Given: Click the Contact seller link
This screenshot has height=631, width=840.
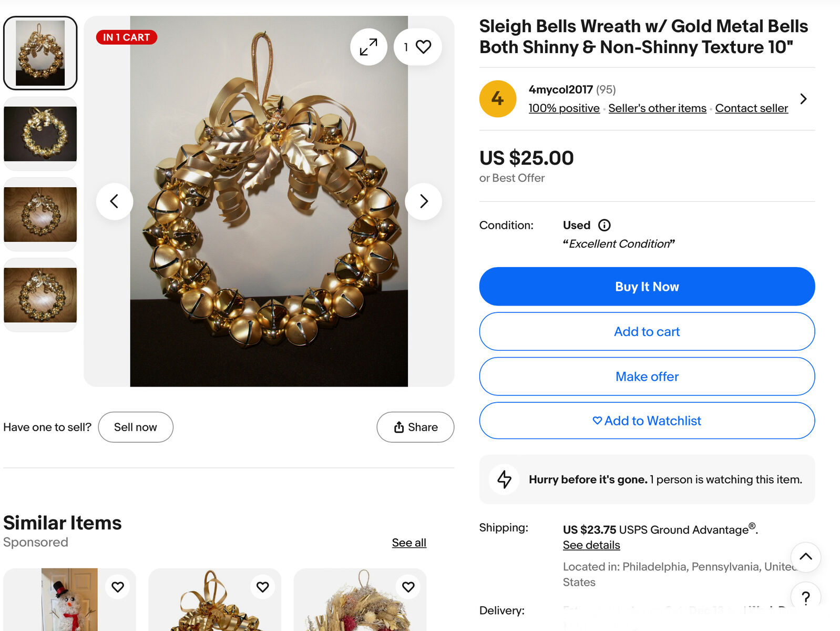Looking at the screenshot, I should tap(751, 108).
